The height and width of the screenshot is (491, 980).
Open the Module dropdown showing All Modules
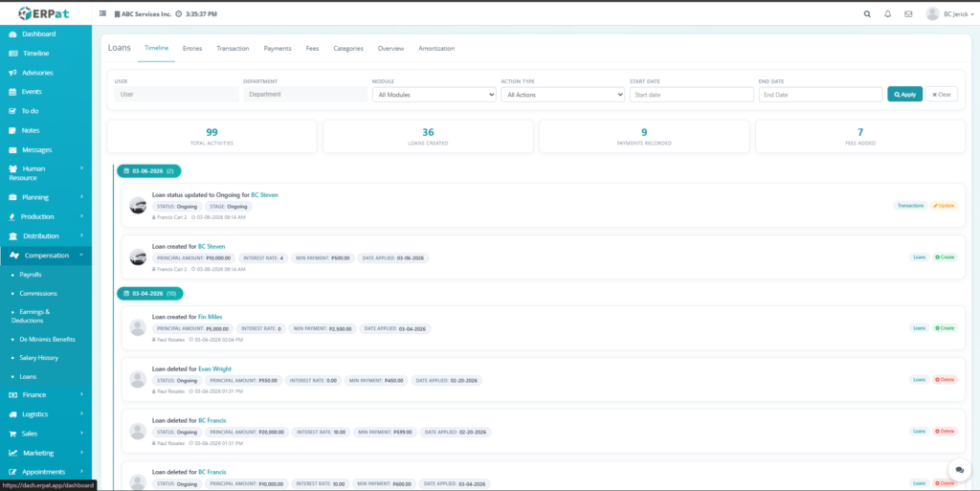click(434, 95)
